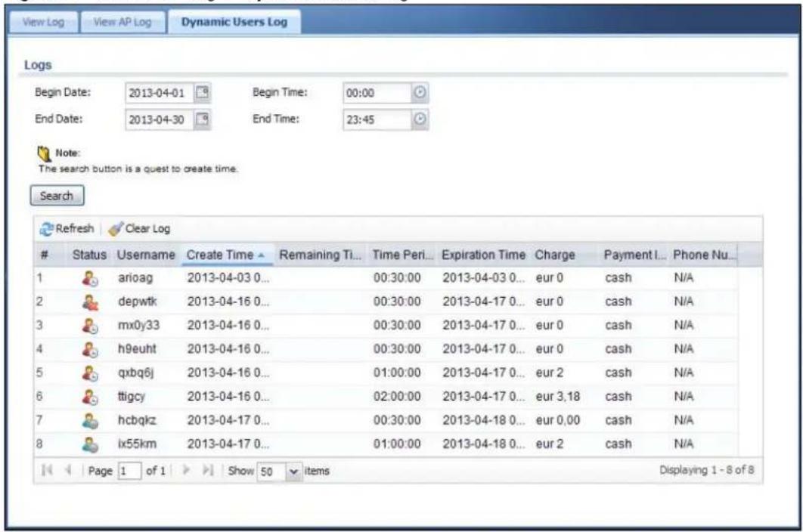Refresh the dynamic users log

(67, 228)
